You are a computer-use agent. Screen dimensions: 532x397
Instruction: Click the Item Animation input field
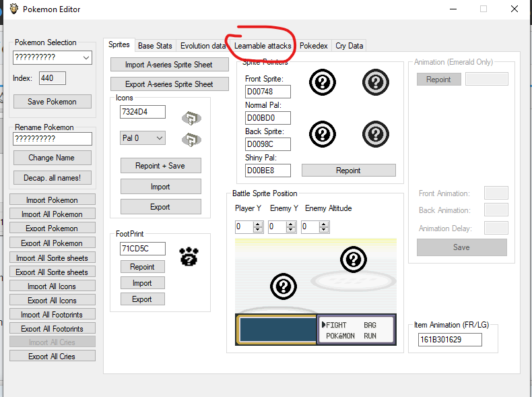(450, 339)
